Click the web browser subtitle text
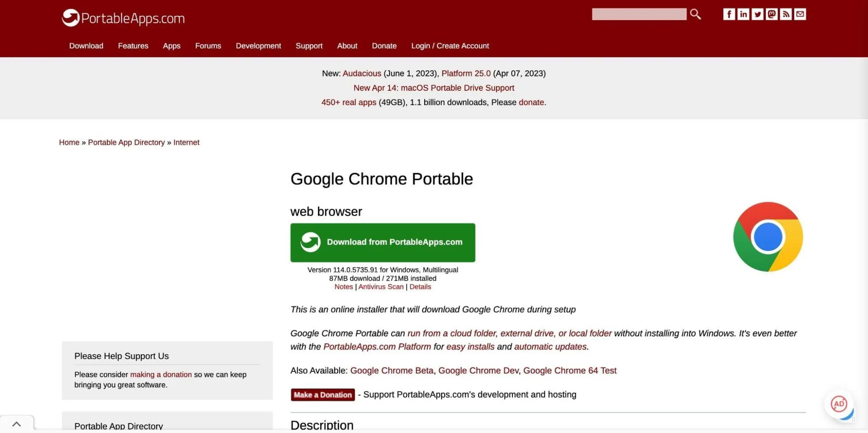 [326, 212]
